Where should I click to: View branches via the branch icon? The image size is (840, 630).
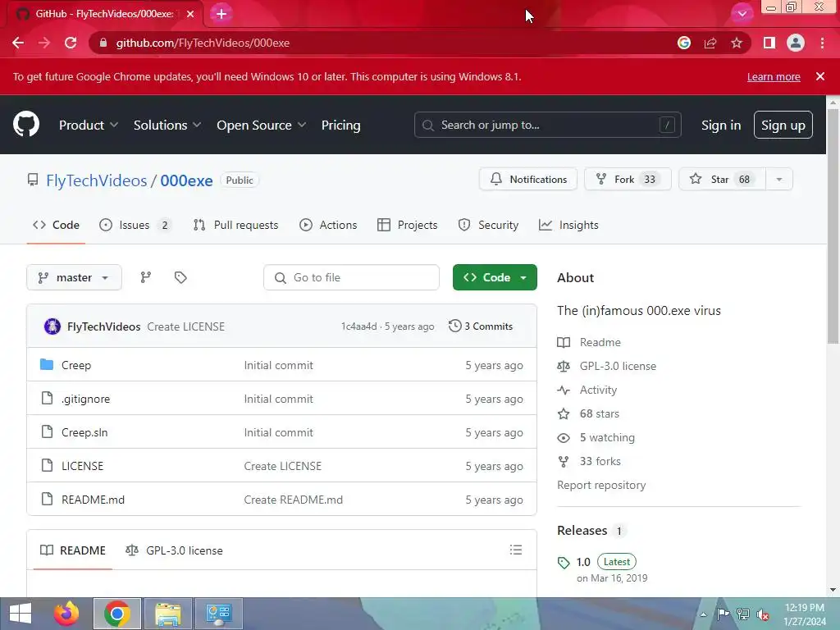pyautogui.click(x=146, y=277)
